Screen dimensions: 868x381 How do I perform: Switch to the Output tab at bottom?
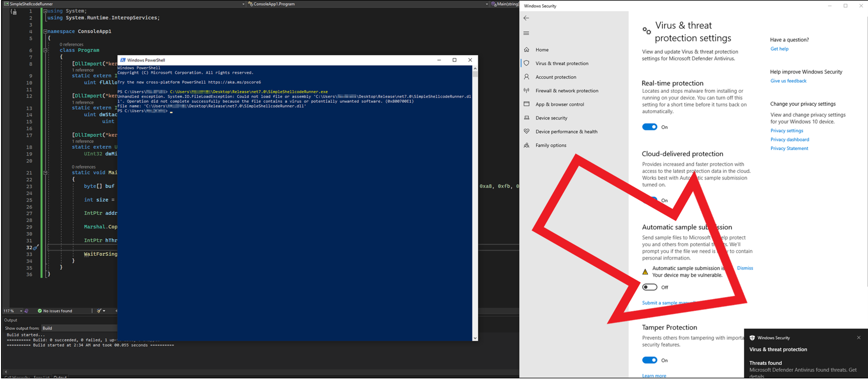point(60,377)
